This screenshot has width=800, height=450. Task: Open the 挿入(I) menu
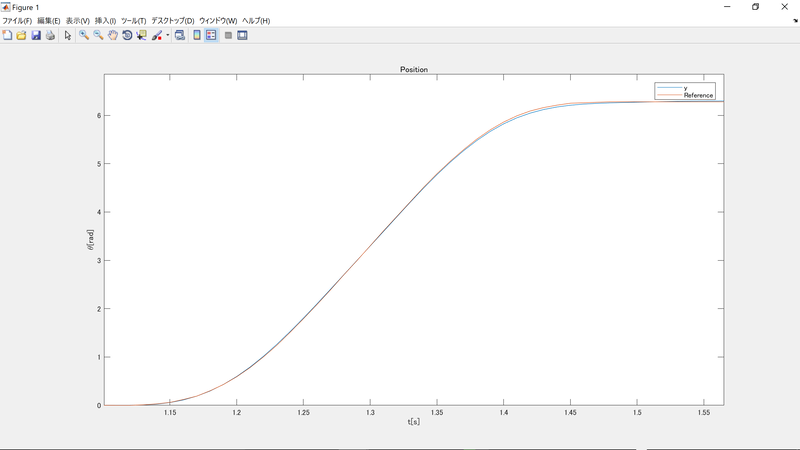[105, 21]
